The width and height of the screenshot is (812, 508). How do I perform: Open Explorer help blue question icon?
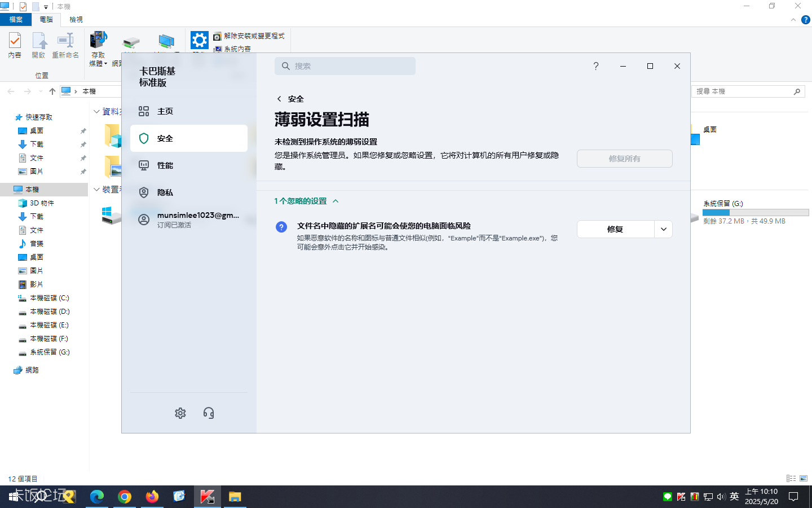click(805, 20)
